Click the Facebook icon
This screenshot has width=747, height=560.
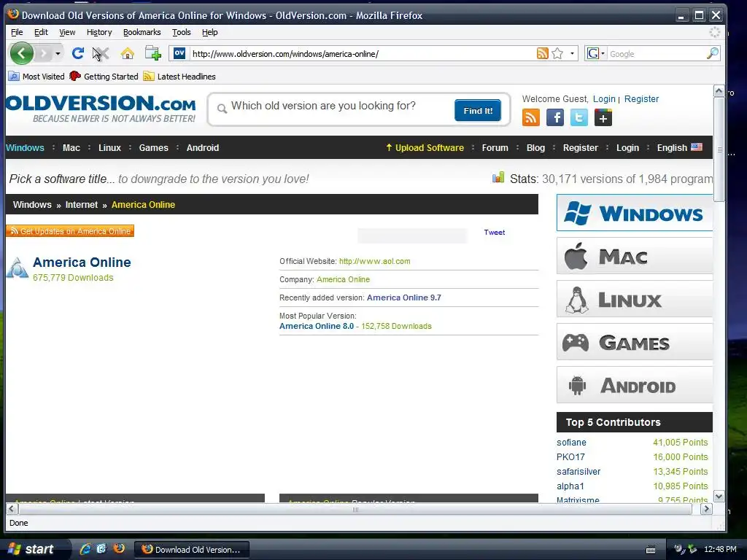555,117
